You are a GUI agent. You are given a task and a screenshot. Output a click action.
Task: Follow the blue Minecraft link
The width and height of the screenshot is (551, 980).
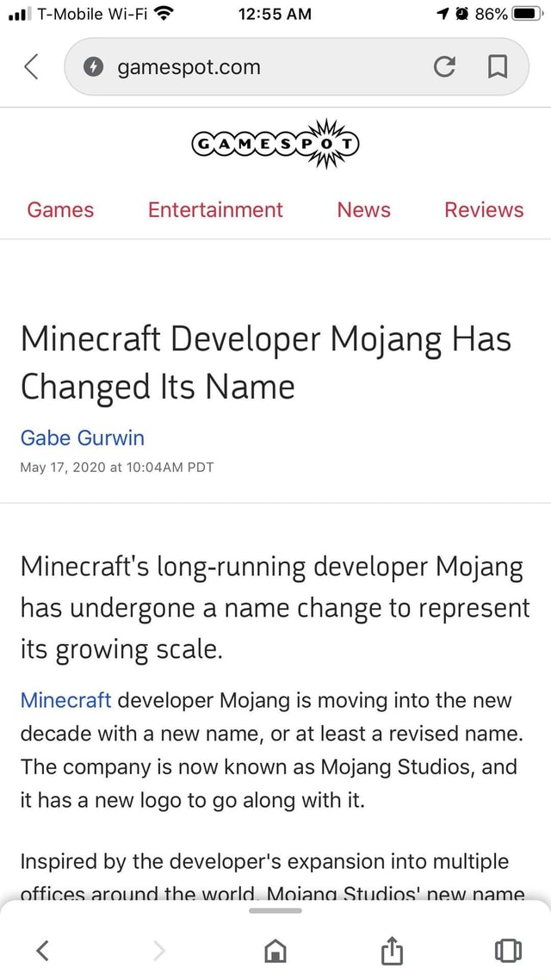point(66,700)
